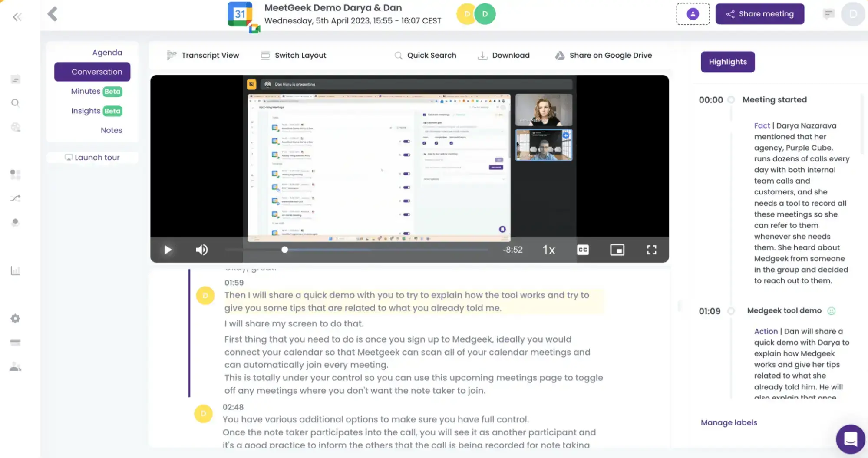Mute the video volume speaker icon

click(x=201, y=250)
